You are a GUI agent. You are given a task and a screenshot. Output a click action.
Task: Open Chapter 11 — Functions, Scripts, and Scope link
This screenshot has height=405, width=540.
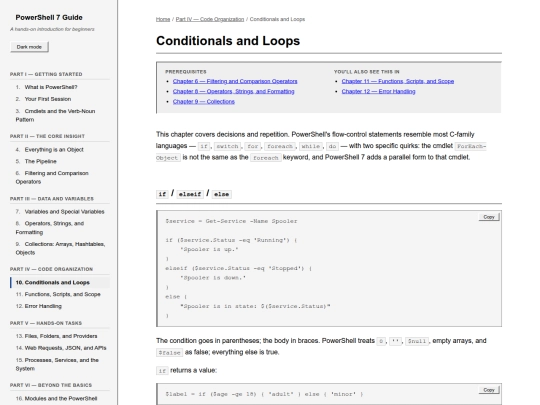(x=398, y=81)
